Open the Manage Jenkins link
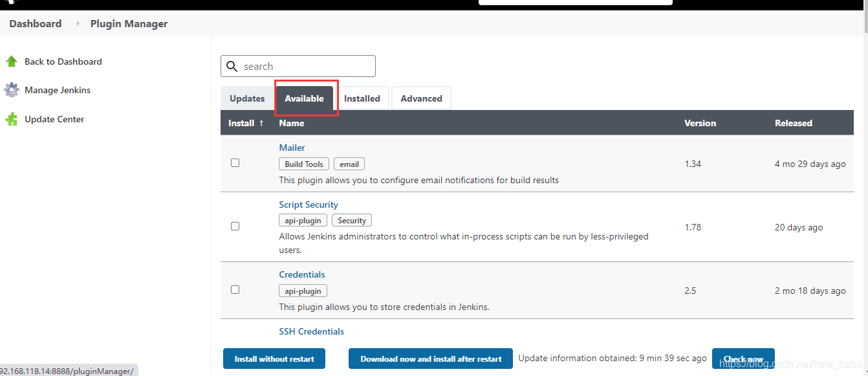The height and width of the screenshot is (376, 868). point(58,90)
